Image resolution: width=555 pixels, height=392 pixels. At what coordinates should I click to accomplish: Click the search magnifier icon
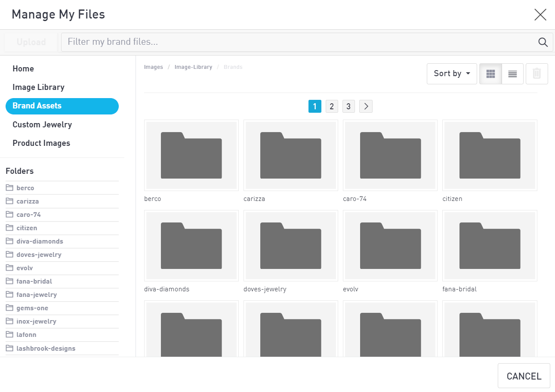[x=543, y=42]
